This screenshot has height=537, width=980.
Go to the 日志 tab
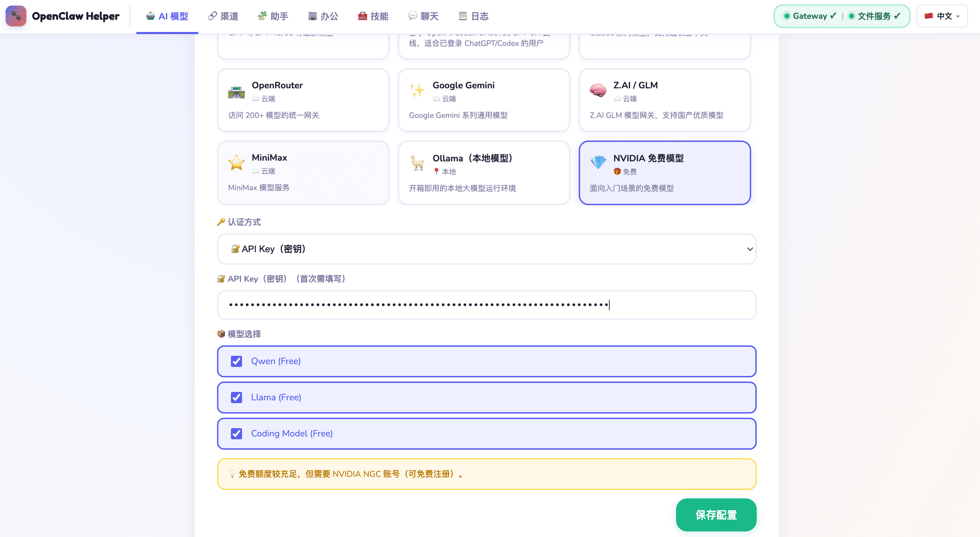pos(474,16)
